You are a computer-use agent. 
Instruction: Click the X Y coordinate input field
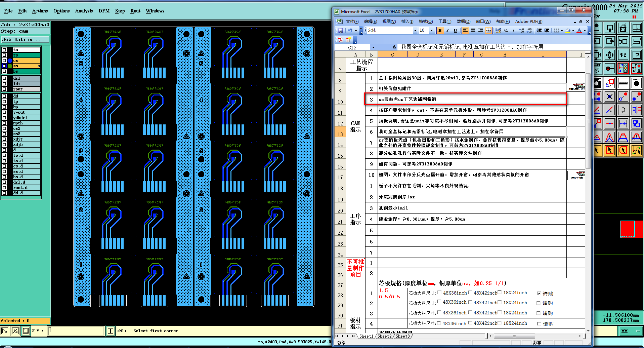pyautogui.click(x=76, y=331)
